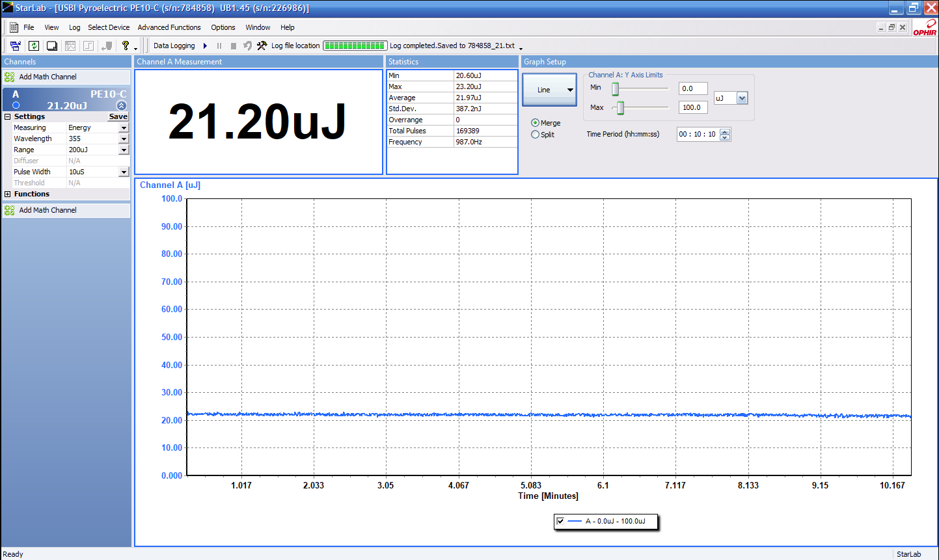939x560 pixels.
Task: Restore the inner document window
Action: (891, 27)
